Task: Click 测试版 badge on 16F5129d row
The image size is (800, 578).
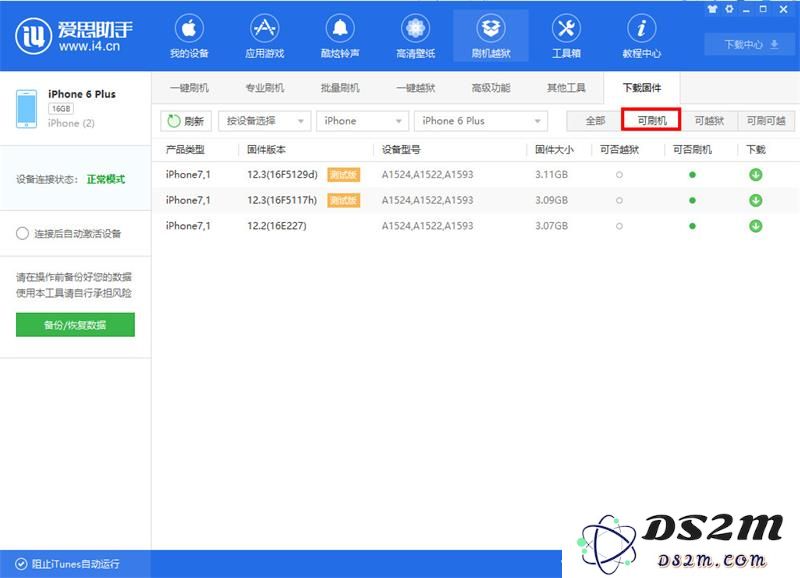Action: tap(343, 174)
